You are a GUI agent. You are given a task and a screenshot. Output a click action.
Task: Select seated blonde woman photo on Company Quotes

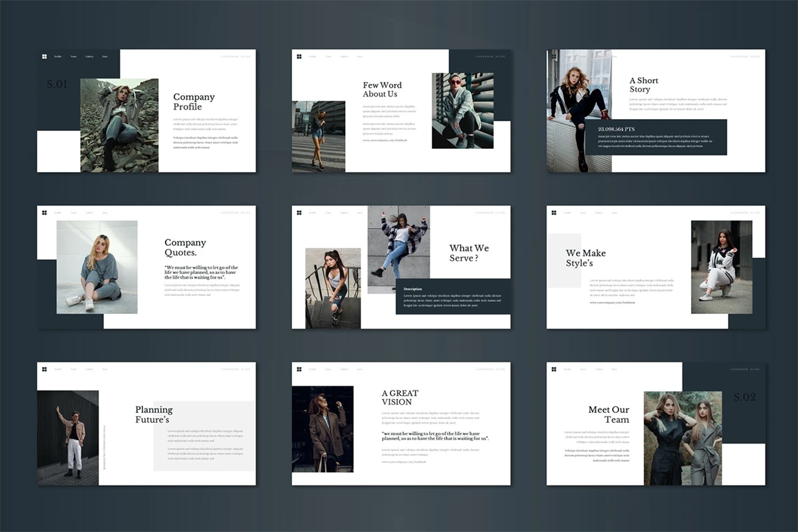click(97, 267)
